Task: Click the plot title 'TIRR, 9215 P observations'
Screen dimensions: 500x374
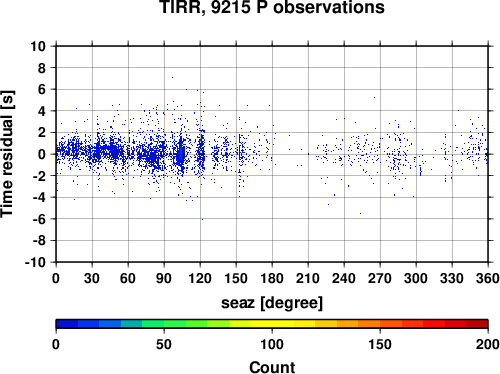Action: [x=272, y=7]
